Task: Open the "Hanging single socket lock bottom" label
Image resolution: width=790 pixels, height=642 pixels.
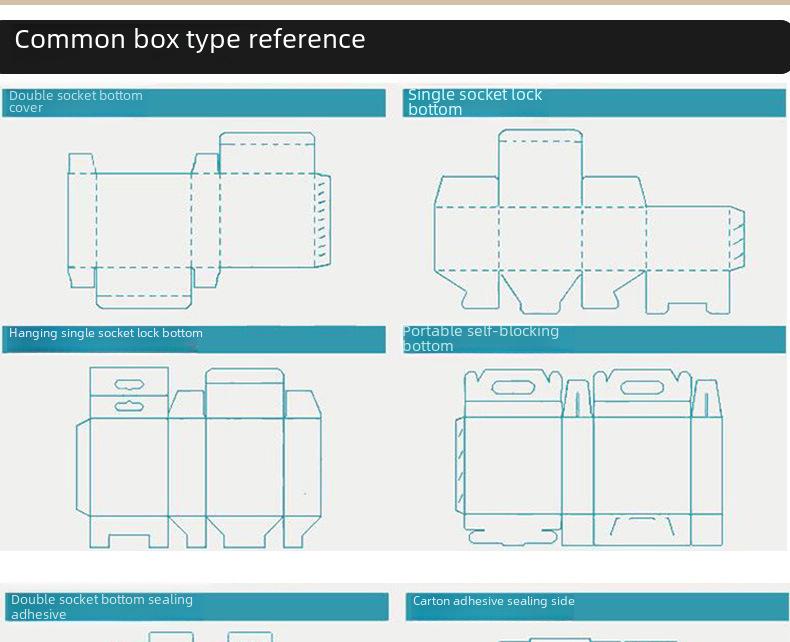Action: pyautogui.click(x=106, y=333)
